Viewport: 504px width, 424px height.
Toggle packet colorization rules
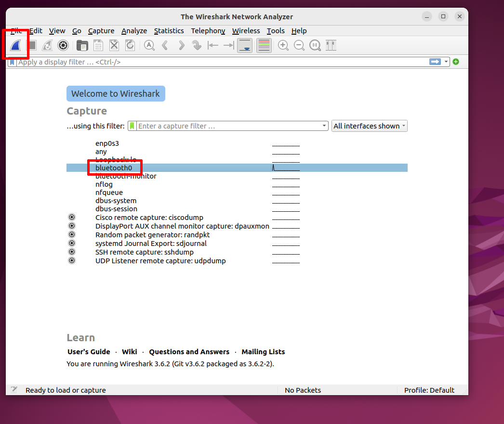(x=264, y=46)
